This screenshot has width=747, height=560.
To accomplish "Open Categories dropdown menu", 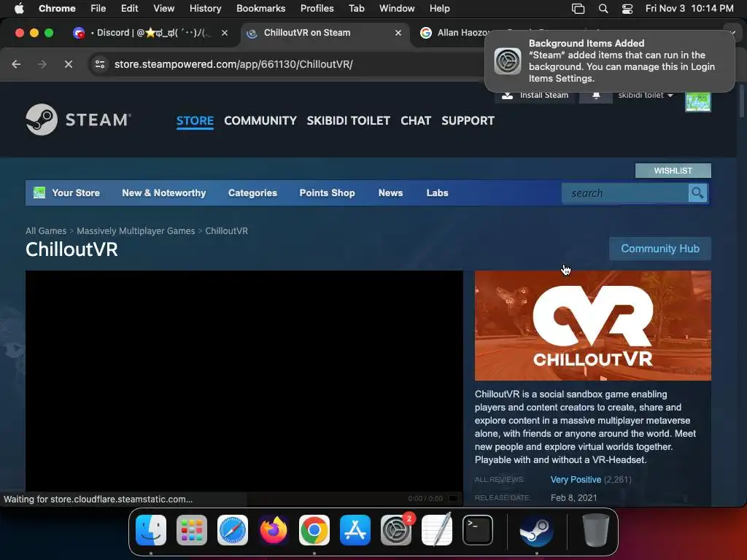I will (x=252, y=192).
